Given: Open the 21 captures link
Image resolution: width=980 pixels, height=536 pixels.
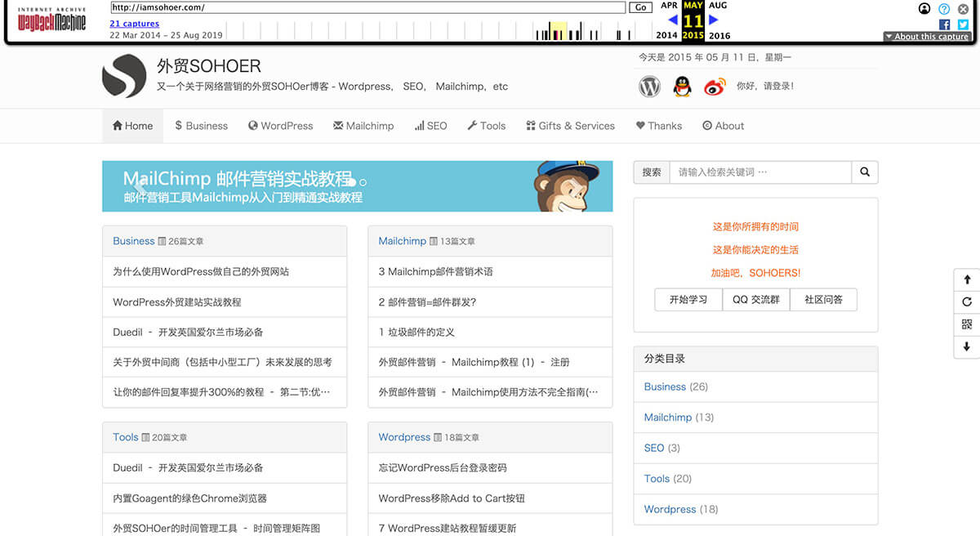Looking at the screenshot, I should (x=134, y=24).
